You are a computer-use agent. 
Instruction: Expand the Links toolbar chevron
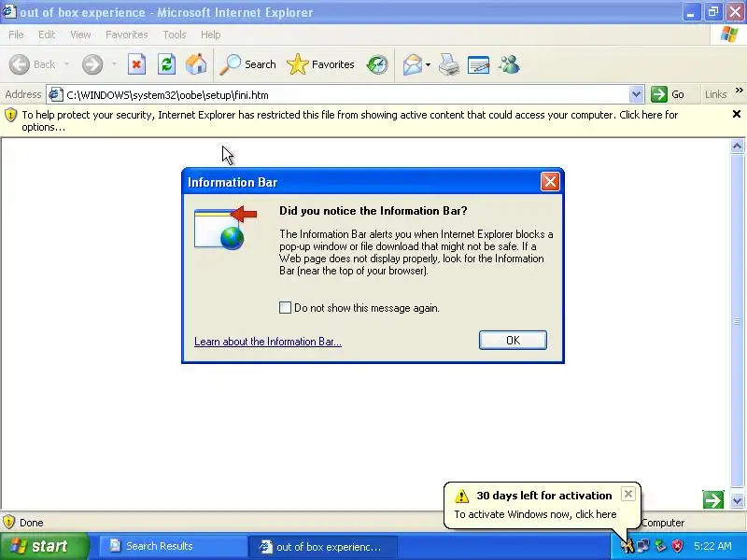pyautogui.click(x=739, y=91)
